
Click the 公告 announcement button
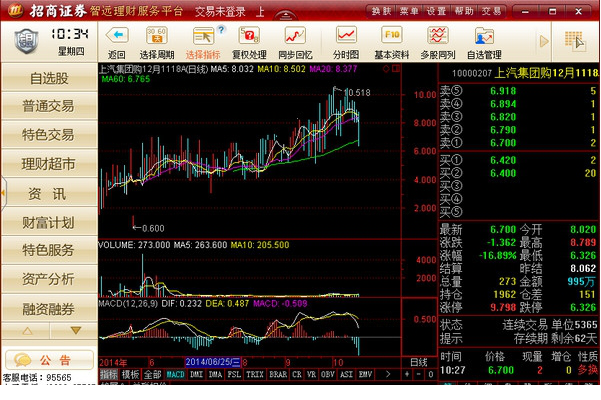tap(49, 360)
